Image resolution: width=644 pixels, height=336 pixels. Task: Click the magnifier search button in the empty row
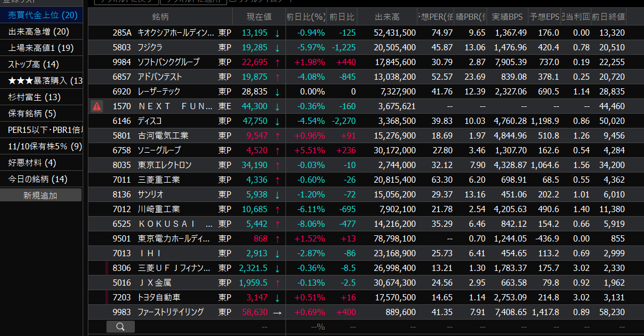[120, 326]
